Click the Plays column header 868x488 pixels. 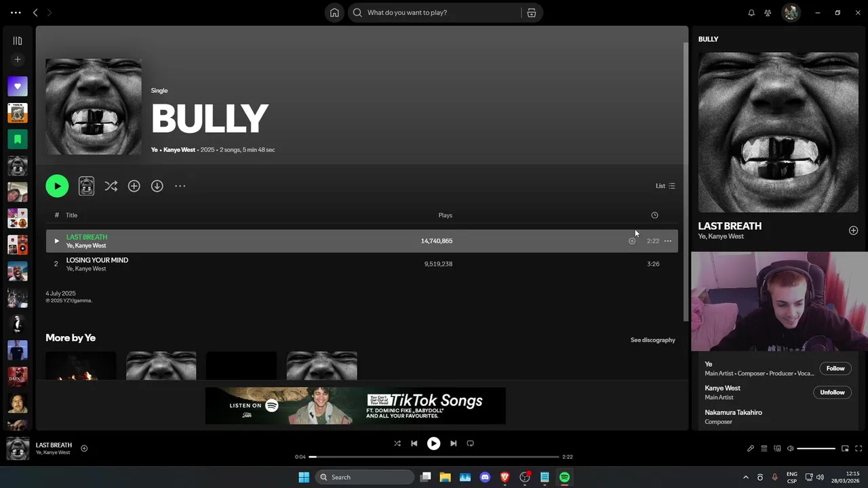446,215
